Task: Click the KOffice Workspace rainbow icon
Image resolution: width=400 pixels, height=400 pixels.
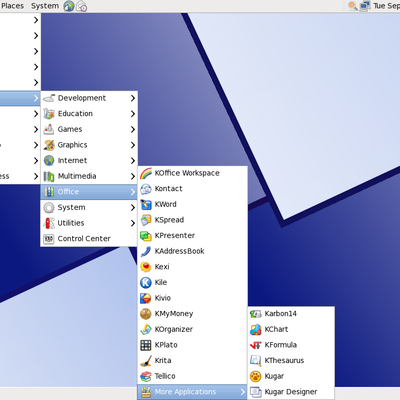Action: point(146,173)
